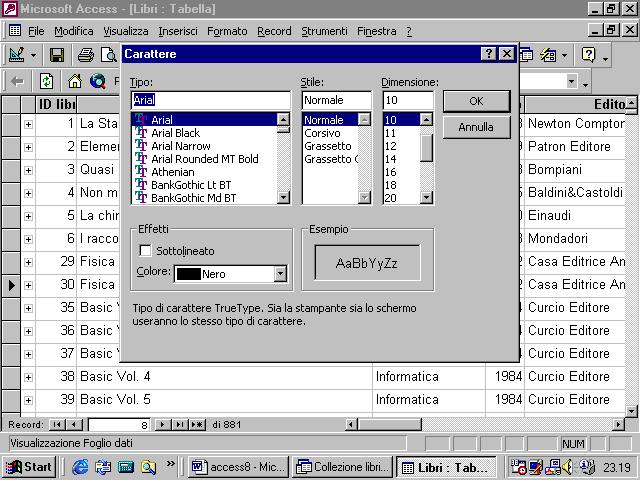
Task: Click the Back arrow in Web toolbar
Action: (x=17, y=82)
